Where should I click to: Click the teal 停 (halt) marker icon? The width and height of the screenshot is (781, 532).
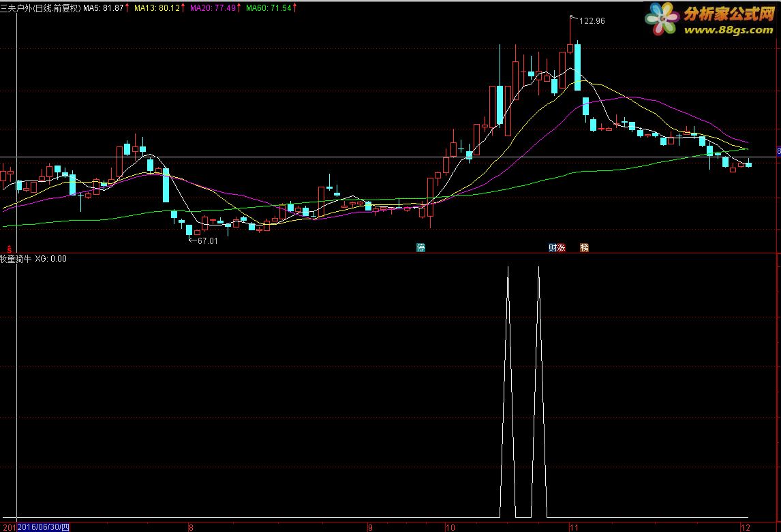421,247
